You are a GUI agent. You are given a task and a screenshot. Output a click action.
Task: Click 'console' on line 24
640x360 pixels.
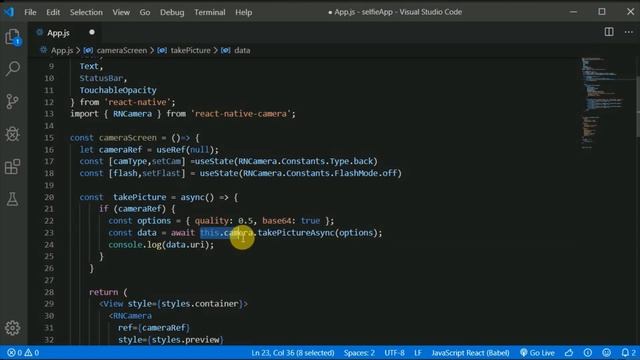click(x=125, y=245)
